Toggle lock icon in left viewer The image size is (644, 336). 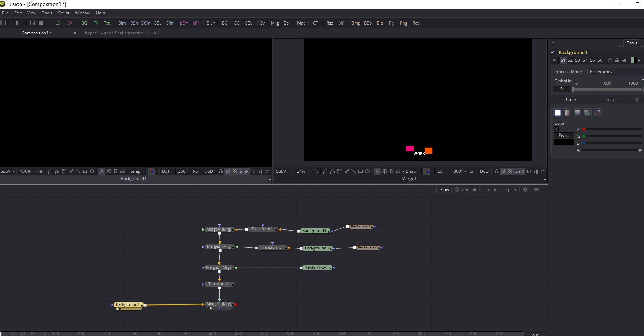point(220,171)
